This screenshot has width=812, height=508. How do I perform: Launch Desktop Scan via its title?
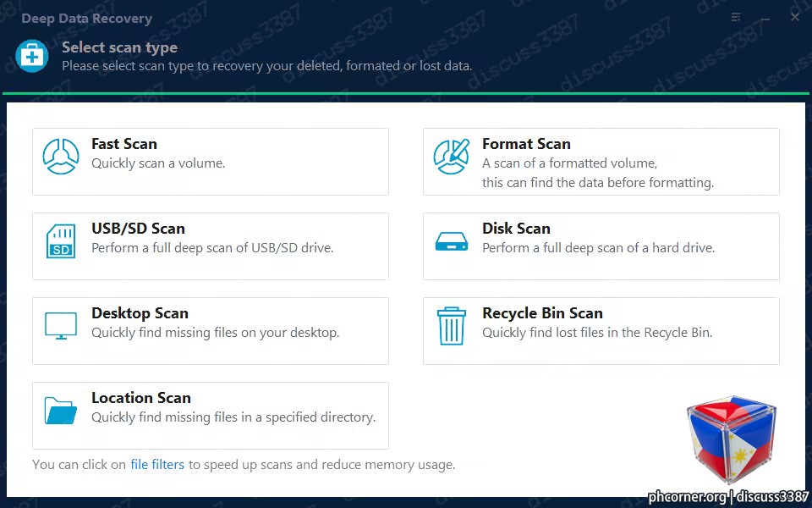[140, 313]
